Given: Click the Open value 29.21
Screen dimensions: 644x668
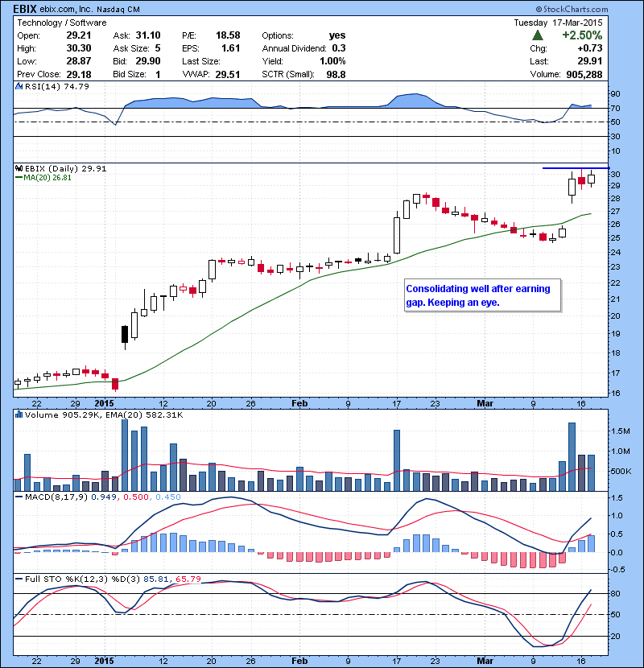Looking at the screenshot, I should [79, 35].
